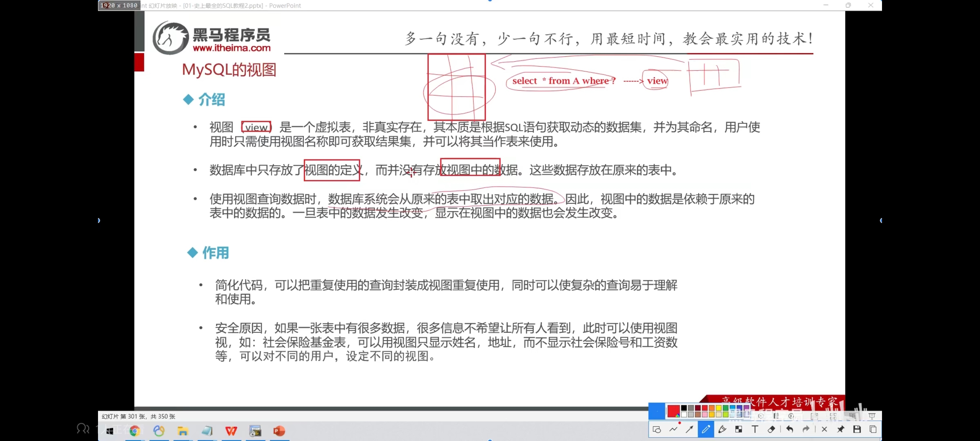Choose the polyline drawing tool
980x441 pixels.
[x=673, y=429]
